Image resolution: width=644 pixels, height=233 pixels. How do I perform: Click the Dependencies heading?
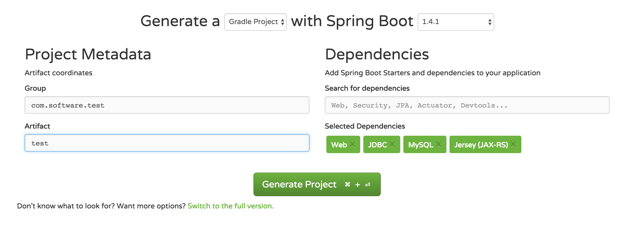point(377,54)
